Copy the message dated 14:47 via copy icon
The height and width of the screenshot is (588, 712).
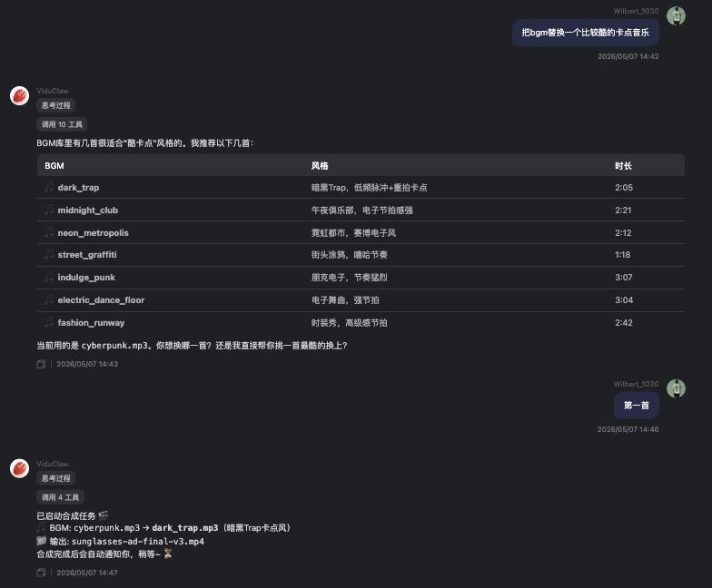click(x=41, y=573)
